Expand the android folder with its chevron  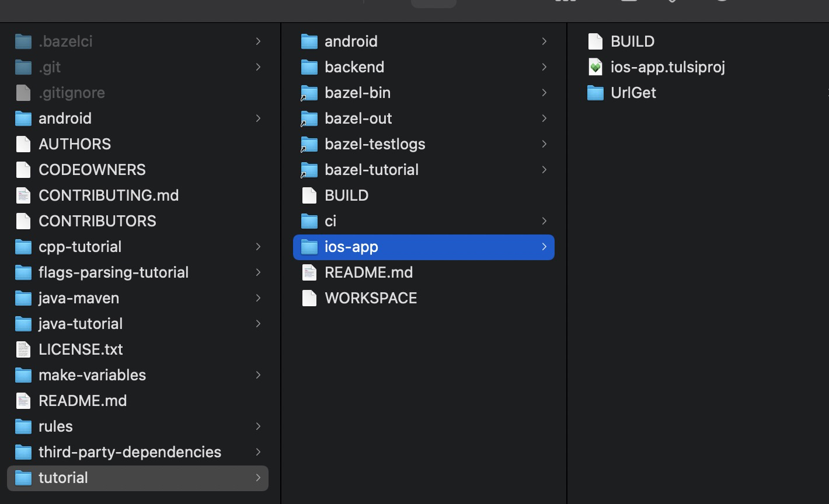pos(259,118)
